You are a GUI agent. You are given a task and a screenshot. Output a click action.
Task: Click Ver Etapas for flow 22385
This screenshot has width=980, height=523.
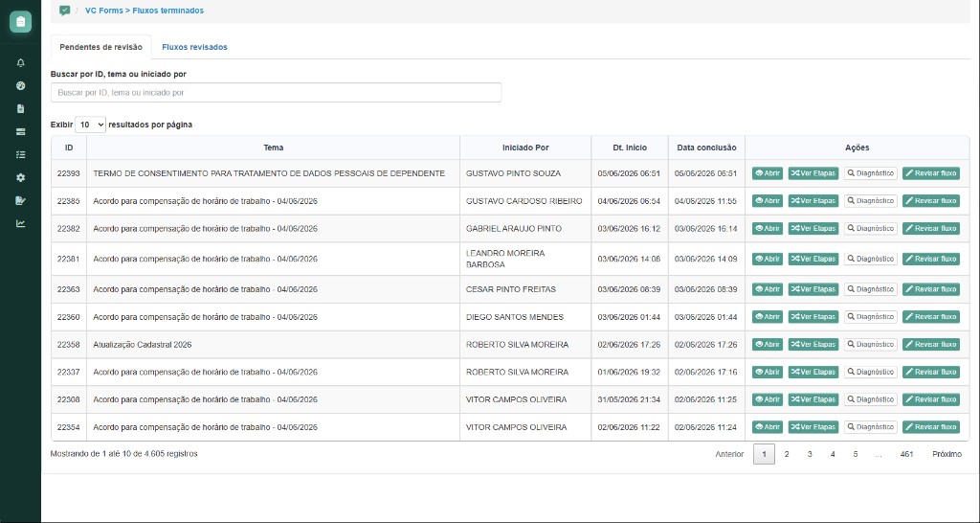(813, 201)
